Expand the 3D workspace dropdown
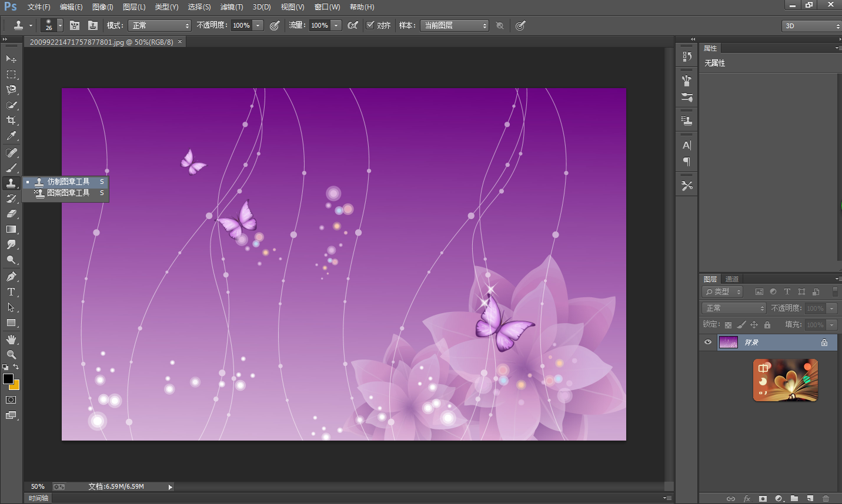Viewport: 842px width, 504px height. 811,26
